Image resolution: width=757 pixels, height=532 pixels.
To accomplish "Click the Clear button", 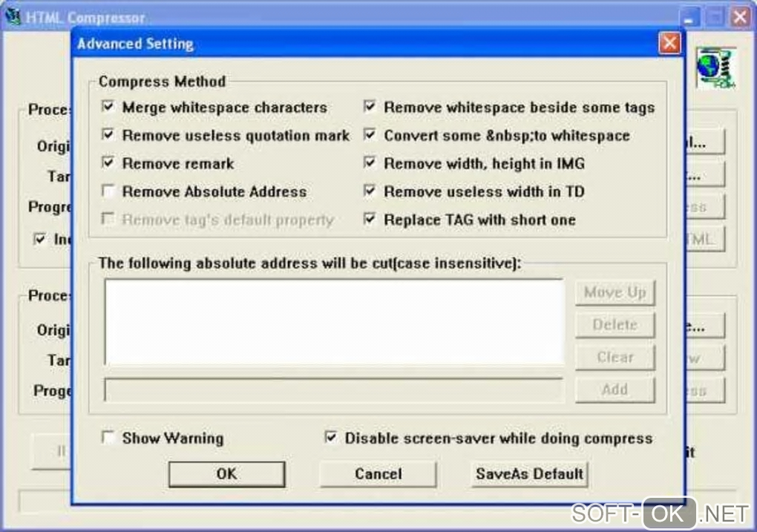I will 615,357.
